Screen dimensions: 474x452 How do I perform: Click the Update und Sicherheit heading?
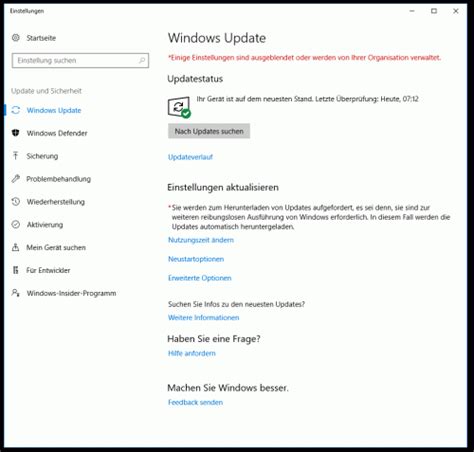click(46, 91)
